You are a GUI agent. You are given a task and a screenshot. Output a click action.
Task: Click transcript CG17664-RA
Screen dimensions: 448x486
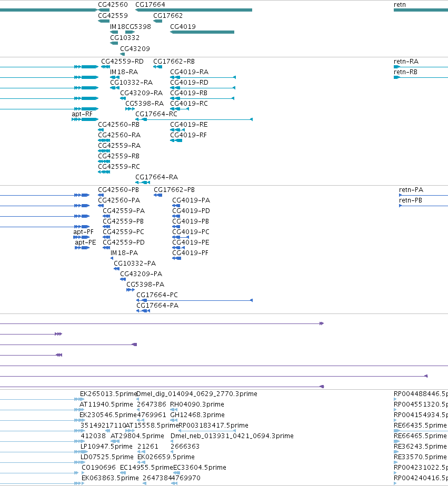coord(156,177)
